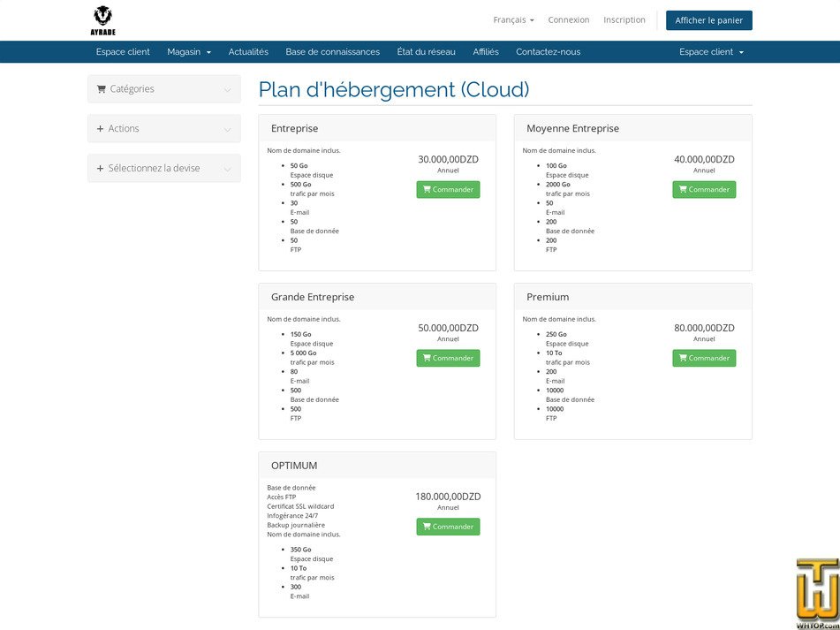Click the Entreprise plan title

tap(295, 129)
